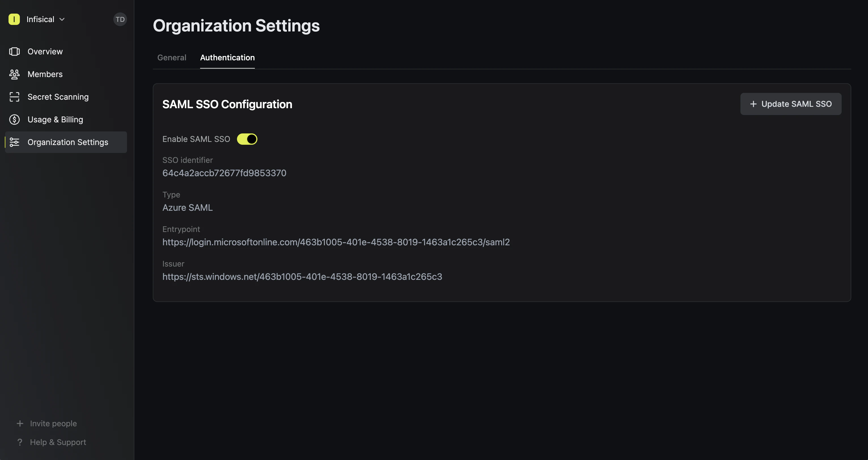Click the sts.windows.net Issuer URL

[302, 277]
